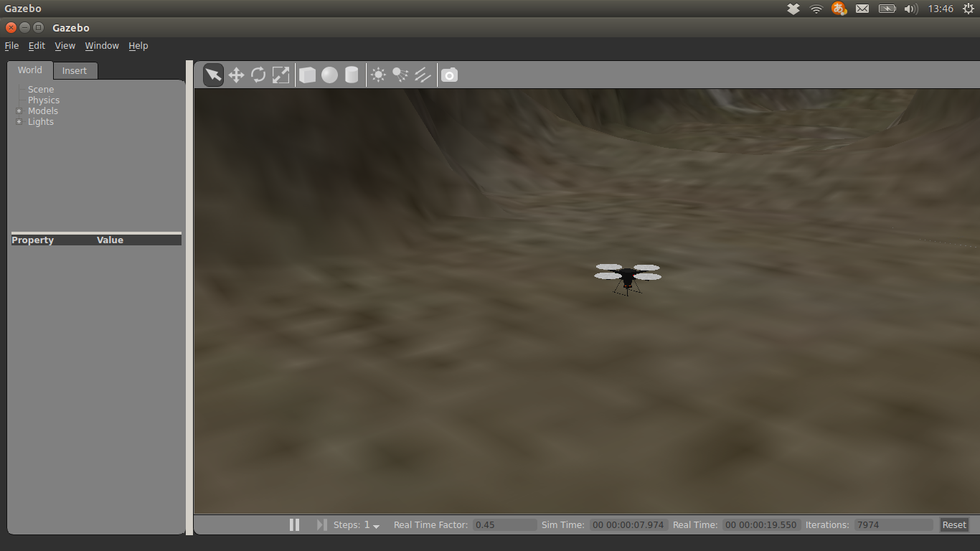Screen dimensions: 980x551
Task: Open the sound volume indicator
Action: [x=911, y=9]
